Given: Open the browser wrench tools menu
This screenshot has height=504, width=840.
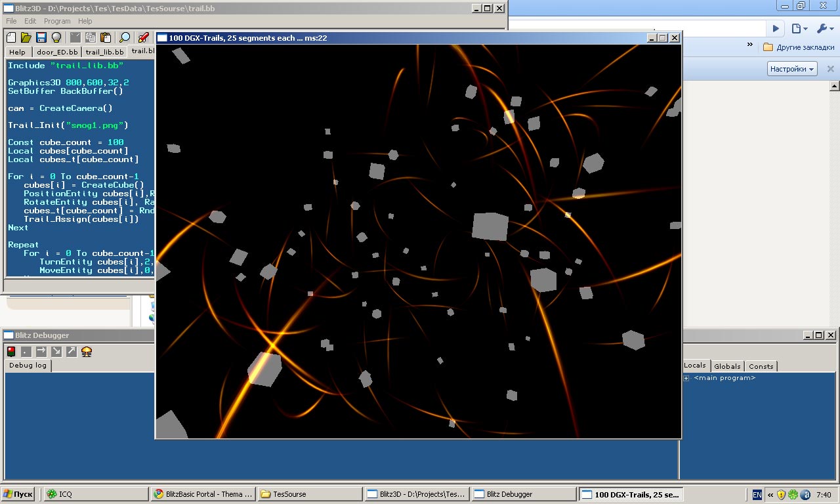Looking at the screenshot, I should [824, 28].
